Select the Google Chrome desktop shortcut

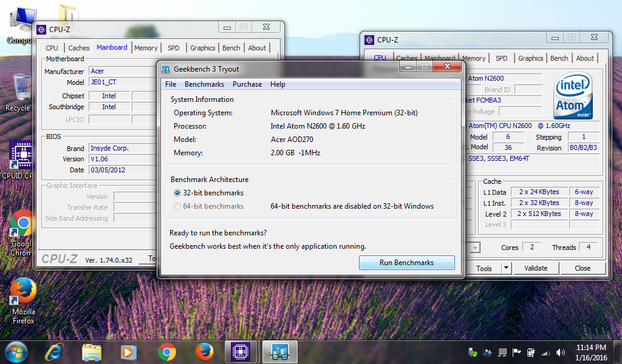21,233
